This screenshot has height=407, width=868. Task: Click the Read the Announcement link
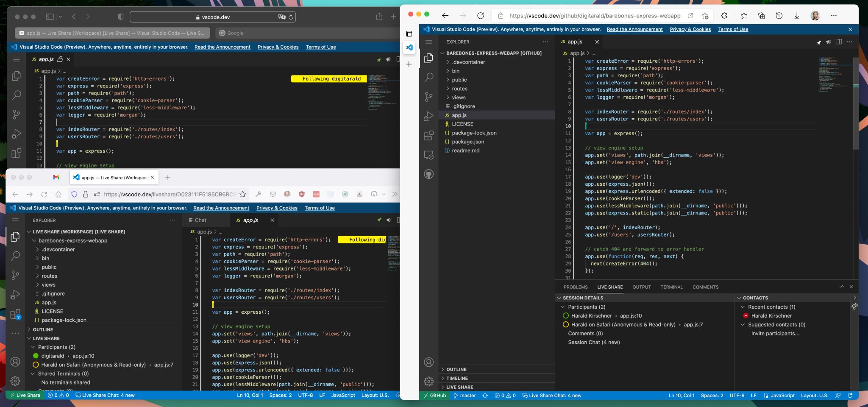tap(634, 29)
